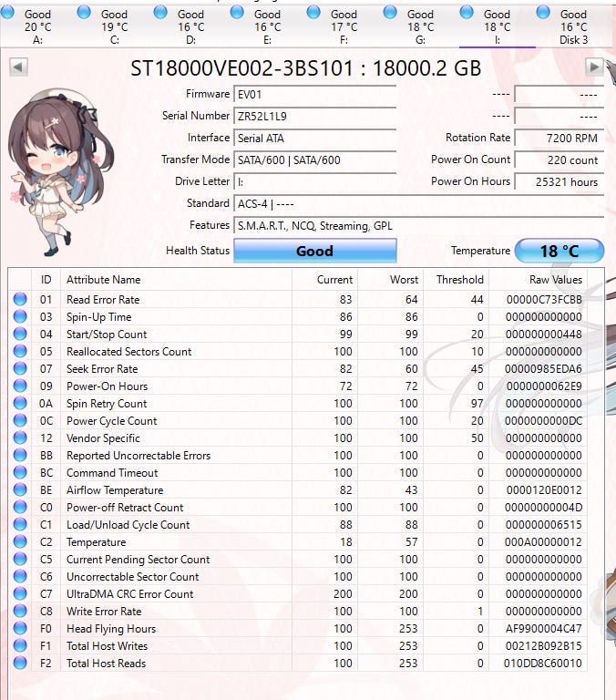Screen dimensions: 616x700
Task: Click the Threshold column header
Action: coord(457,280)
